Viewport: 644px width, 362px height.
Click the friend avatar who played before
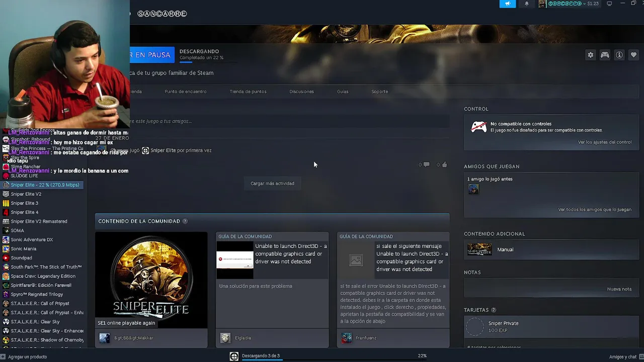click(x=473, y=189)
